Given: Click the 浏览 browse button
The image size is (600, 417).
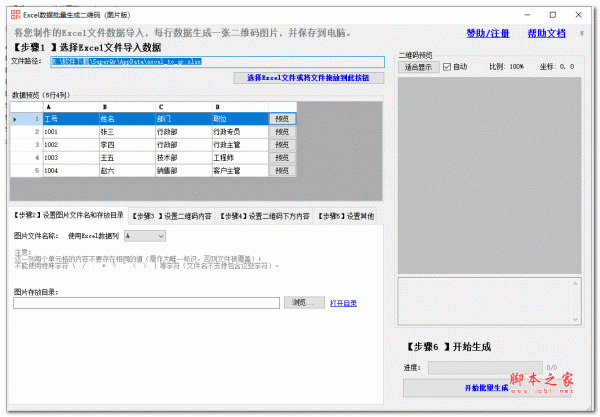Looking at the screenshot, I should [304, 302].
